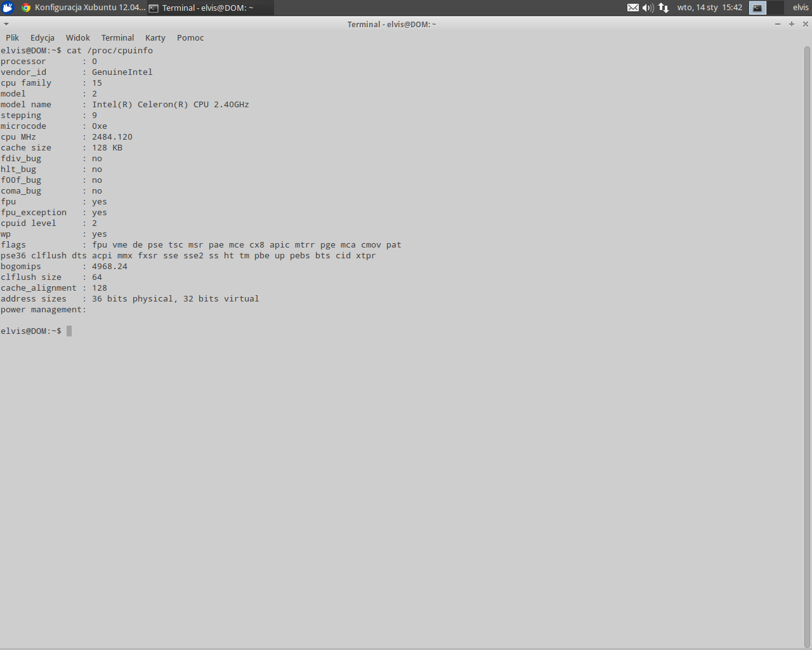812x650 pixels.
Task: Click '36 bits physical, 32 bits virtual'
Action: (176, 299)
